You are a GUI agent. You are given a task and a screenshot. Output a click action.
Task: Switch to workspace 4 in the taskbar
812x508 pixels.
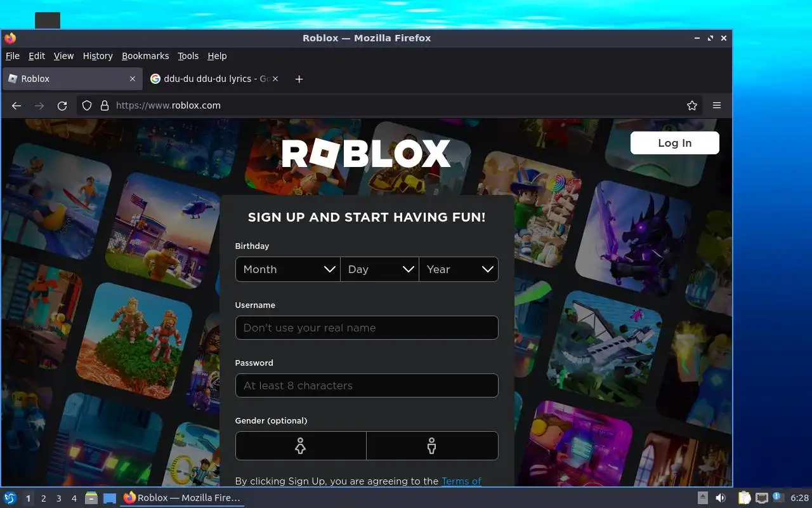74,498
